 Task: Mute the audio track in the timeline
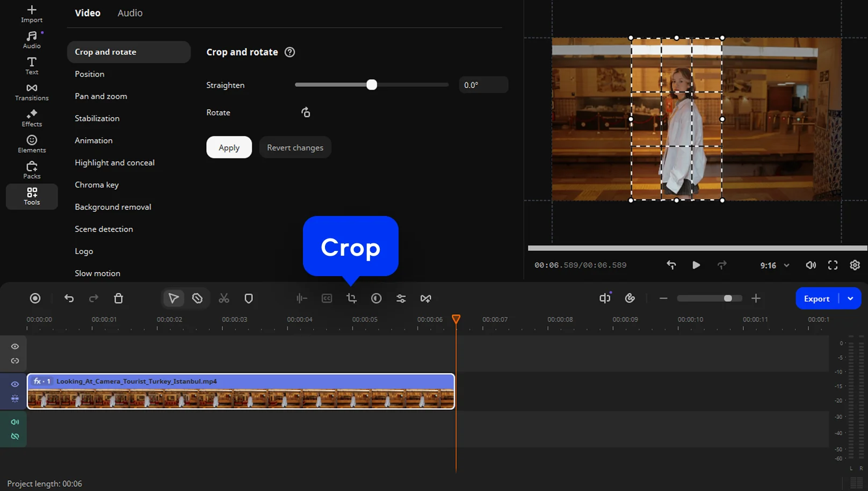click(x=15, y=422)
